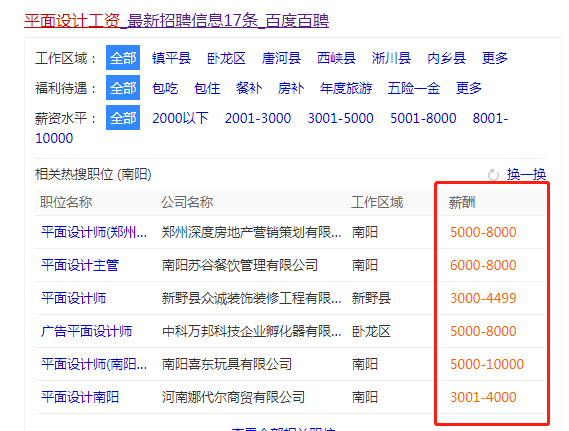The width and height of the screenshot is (569, 431).
Task: Filter work area by 淅川县
Action: [x=391, y=58]
